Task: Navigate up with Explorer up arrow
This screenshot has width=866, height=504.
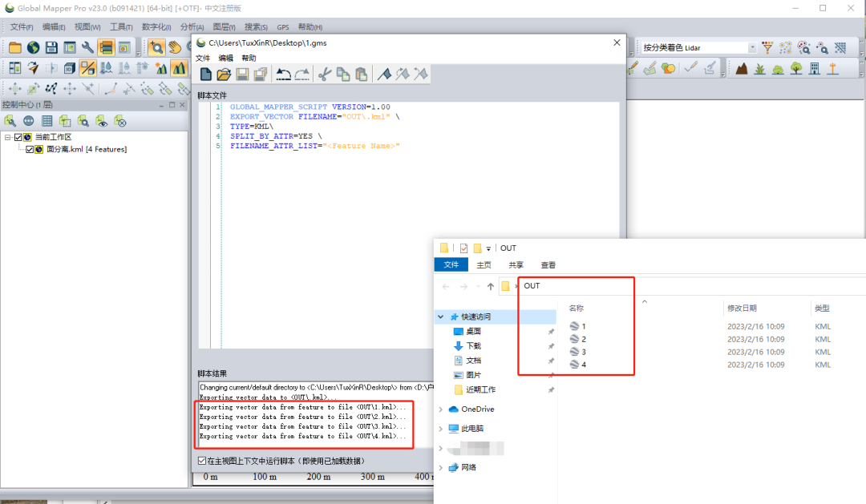Action: [491, 287]
